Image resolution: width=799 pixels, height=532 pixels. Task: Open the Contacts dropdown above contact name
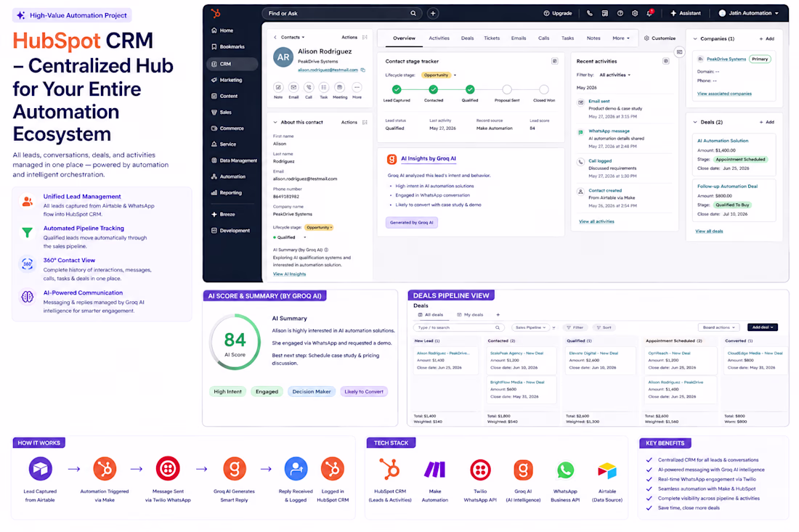[293, 37]
